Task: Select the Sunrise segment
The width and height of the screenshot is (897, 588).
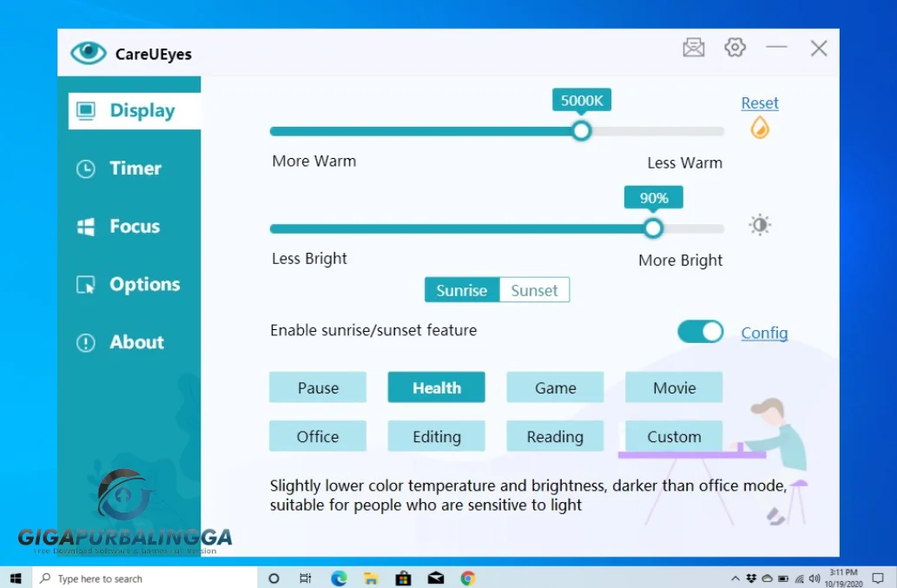Action: coord(462,290)
